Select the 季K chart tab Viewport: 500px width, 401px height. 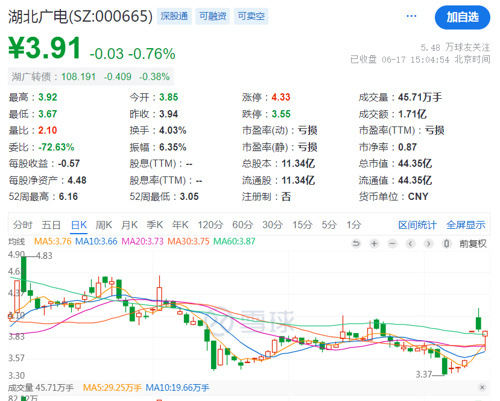[x=155, y=225]
